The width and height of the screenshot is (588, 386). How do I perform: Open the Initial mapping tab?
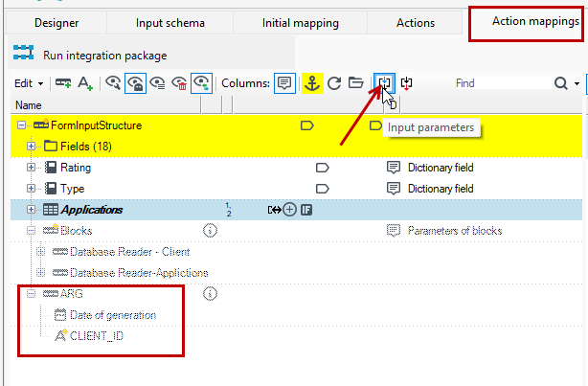point(301,23)
